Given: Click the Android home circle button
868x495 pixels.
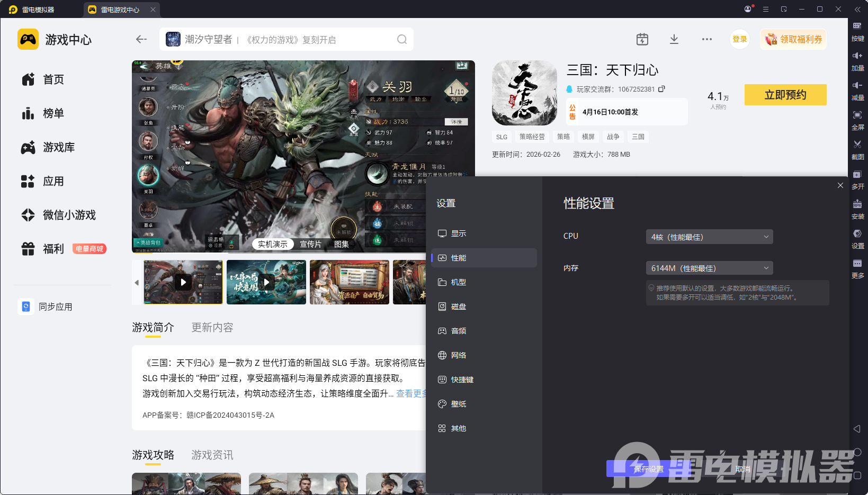Looking at the screenshot, I should tap(857, 452).
